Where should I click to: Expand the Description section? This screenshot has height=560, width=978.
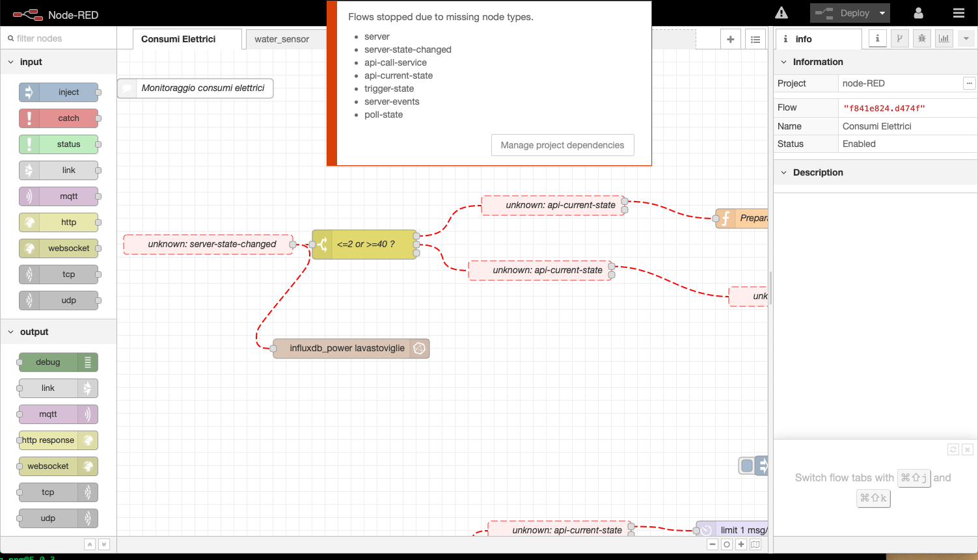tap(783, 172)
